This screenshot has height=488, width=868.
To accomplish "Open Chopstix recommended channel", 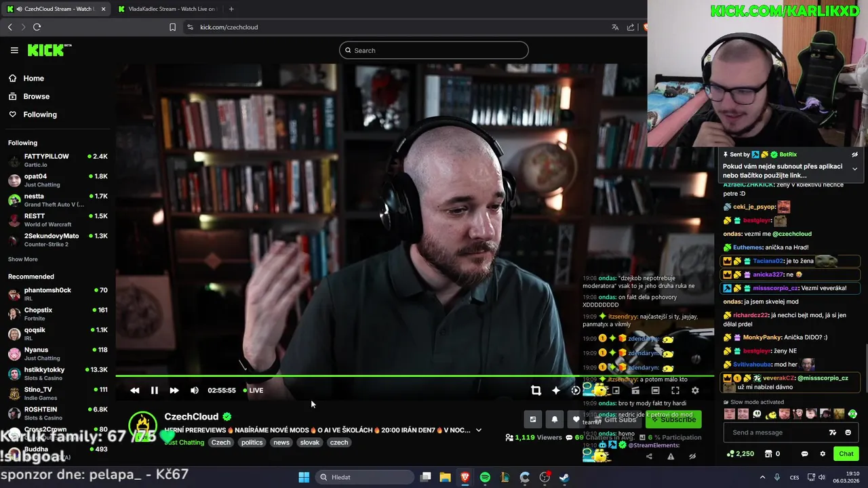I will [x=58, y=314].
